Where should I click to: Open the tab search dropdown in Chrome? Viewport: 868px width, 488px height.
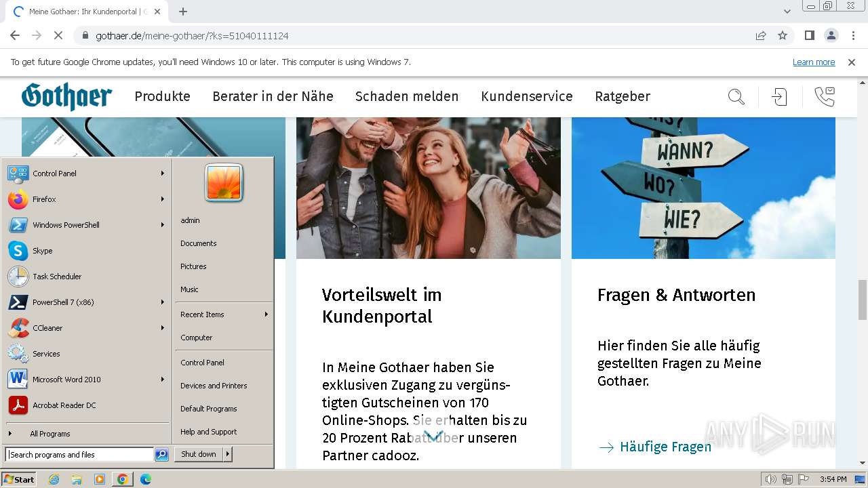pos(787,12)
